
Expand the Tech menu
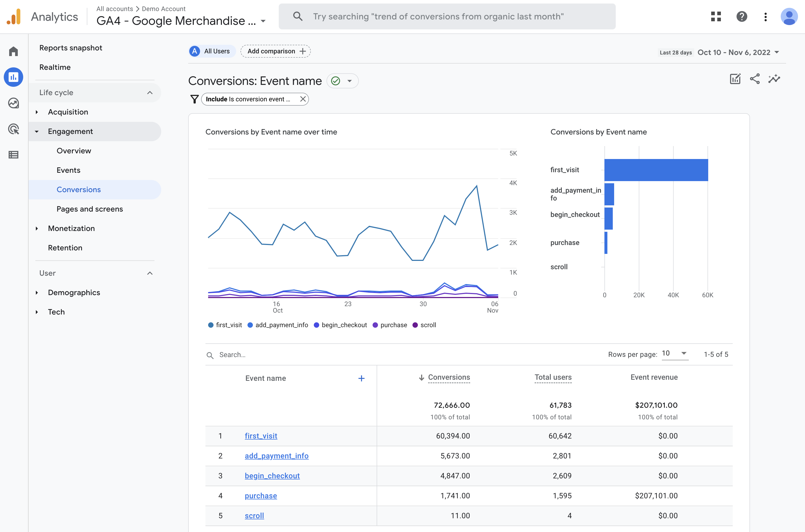[37, 312]
